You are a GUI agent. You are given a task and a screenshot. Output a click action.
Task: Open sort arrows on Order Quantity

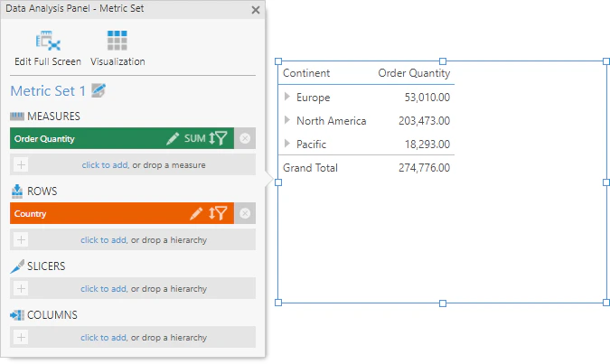coord(211,138)
